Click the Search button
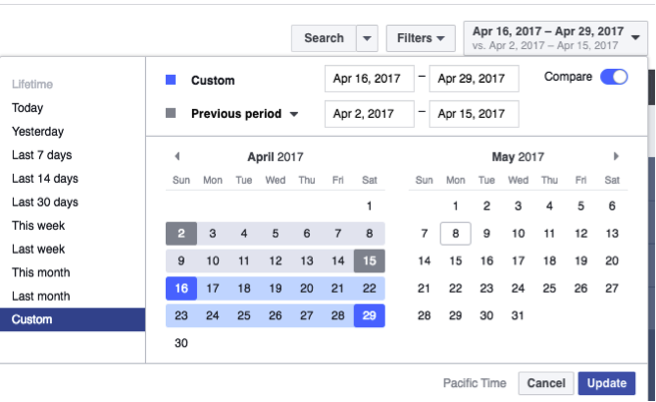 [323, 38]
